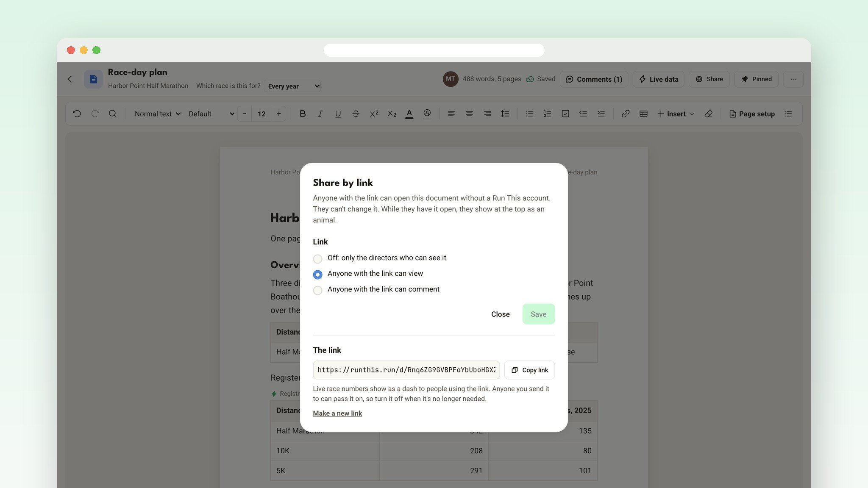Select 'Off: only the directors' radio option
This screenshot has height=488, width=868.
click(317, 258)
